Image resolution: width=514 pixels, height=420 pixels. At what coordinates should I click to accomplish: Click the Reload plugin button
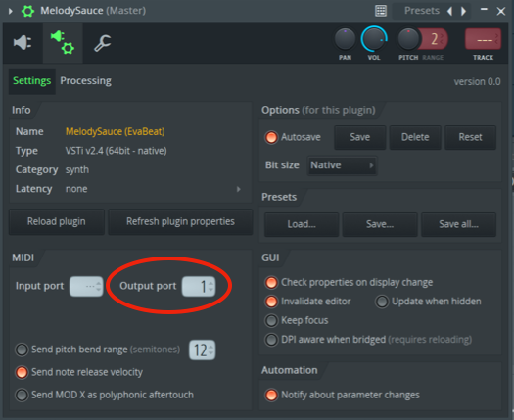pos(57,221)
